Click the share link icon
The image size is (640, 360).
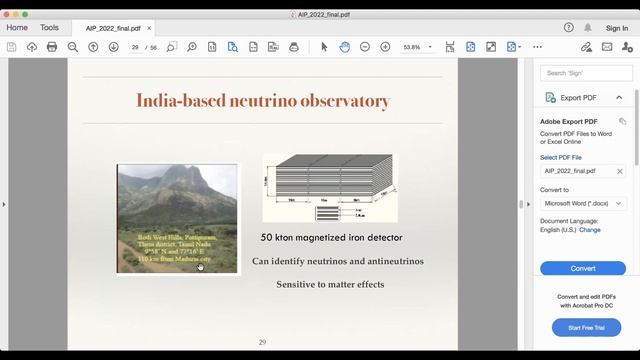tap(587, 47)
